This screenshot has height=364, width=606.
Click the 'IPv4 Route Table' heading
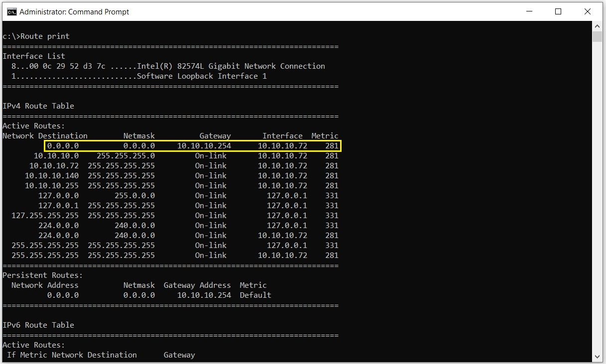coord(38,106)
